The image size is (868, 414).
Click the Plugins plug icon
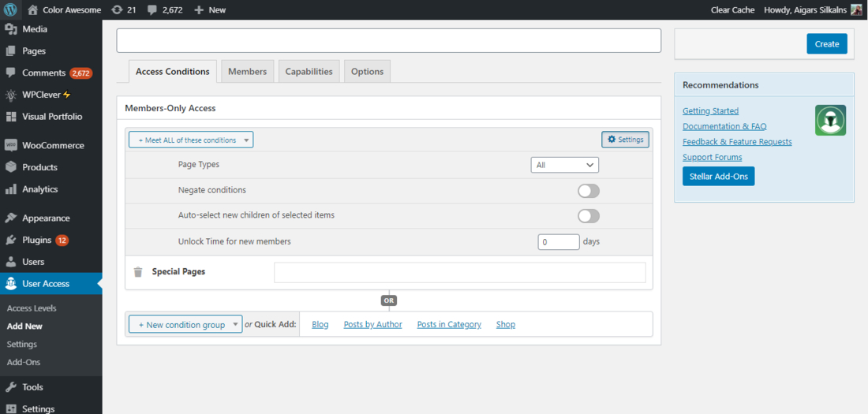[x=10, y=241]
